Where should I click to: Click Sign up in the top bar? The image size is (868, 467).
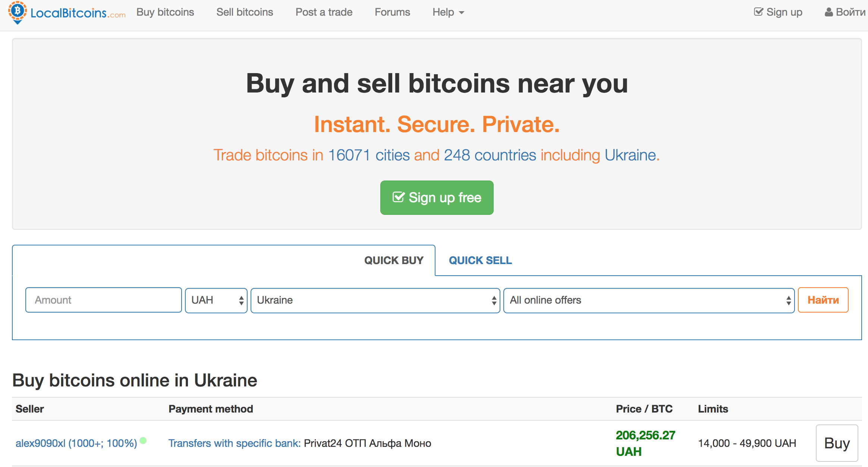(778, 12)
